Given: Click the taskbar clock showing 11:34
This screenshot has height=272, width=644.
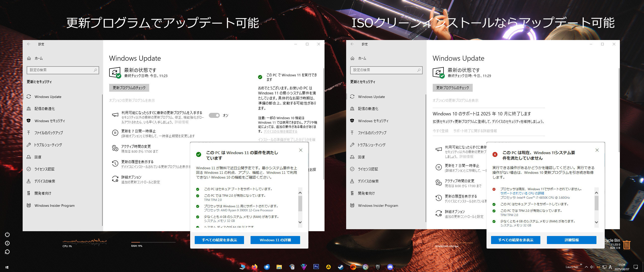Looking at the screenshot, I should click(622, 267).
